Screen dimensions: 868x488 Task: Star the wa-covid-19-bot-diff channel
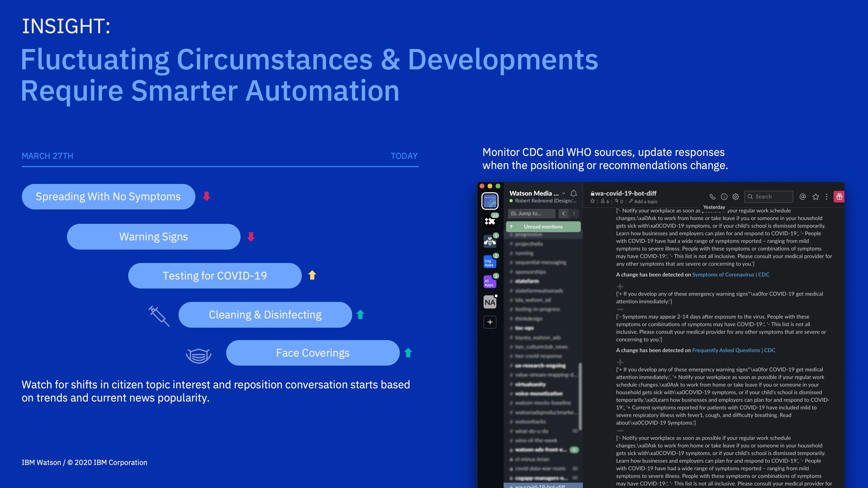593,201
